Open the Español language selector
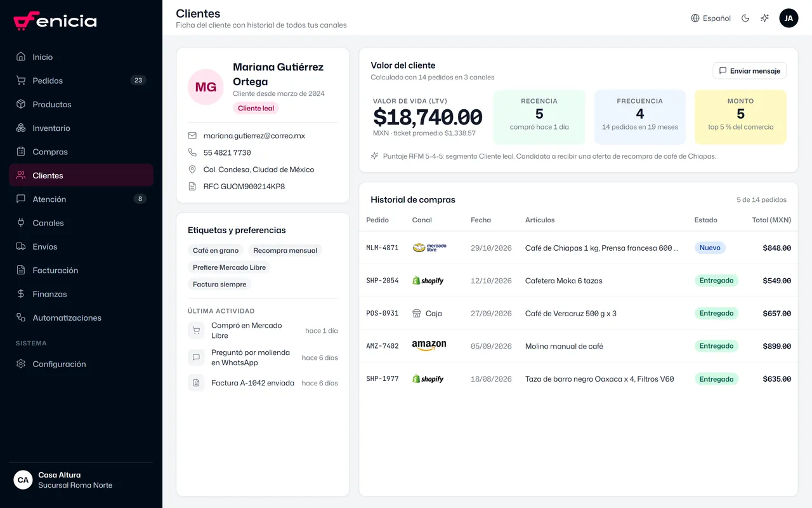This screenshot has height=508, width=812. pos(710,18)
